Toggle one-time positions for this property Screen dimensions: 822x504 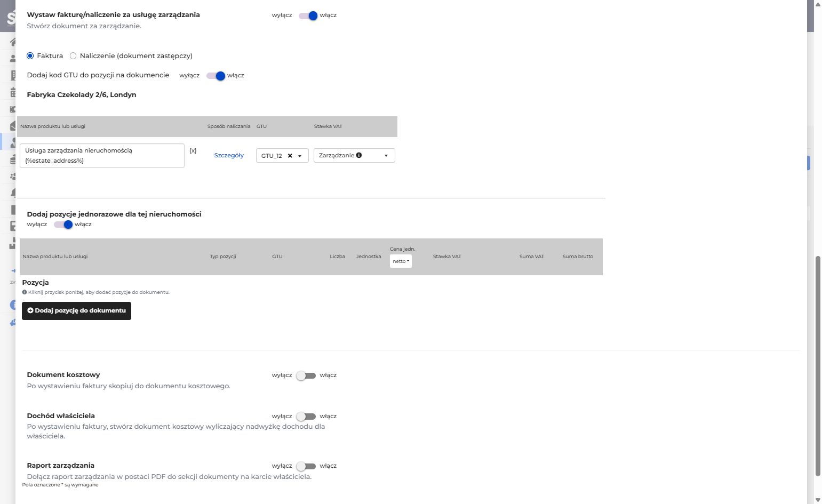pyautogui.click(x=63, y=225)
